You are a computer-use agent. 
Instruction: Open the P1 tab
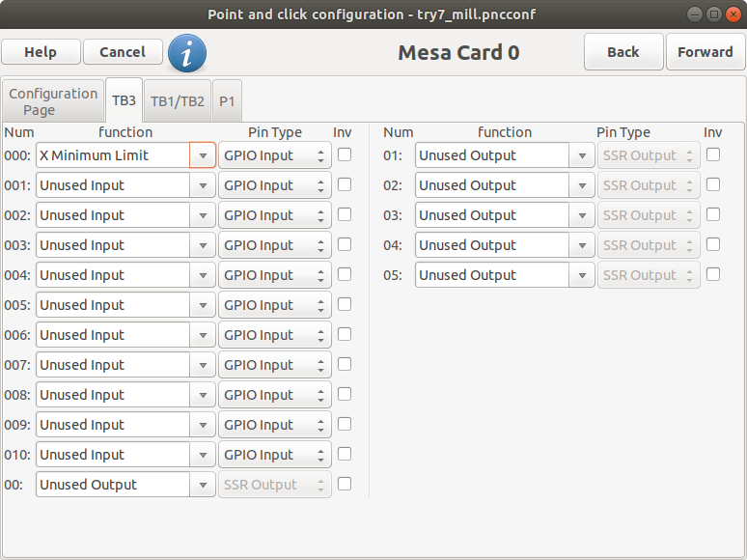click(x=227, y=100)
